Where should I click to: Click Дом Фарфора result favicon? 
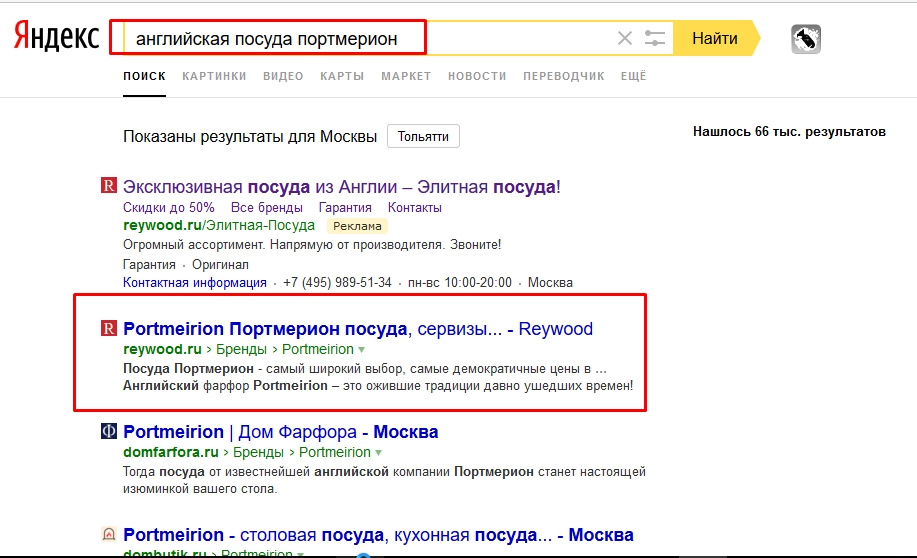110,432
